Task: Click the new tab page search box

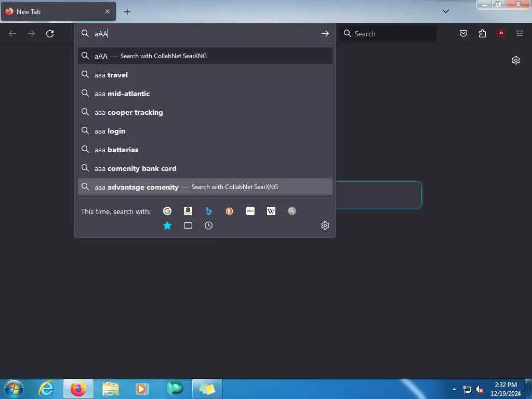Action: (x=379, y=195)
